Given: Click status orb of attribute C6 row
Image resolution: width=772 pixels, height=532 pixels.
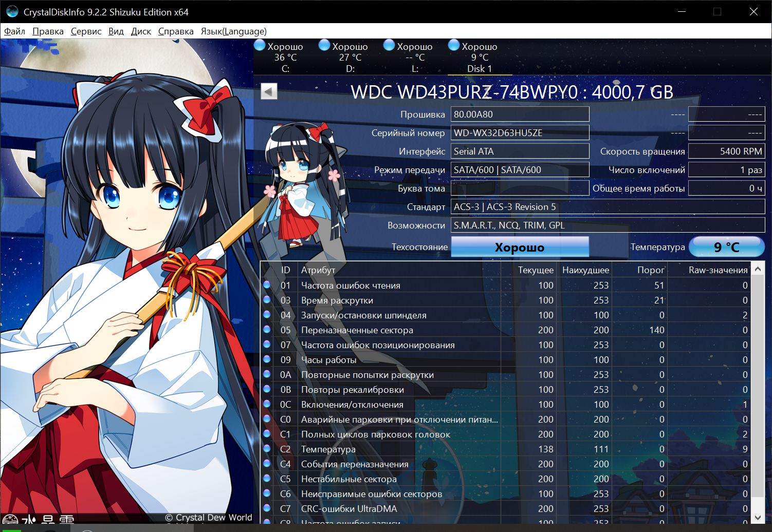Looking at the screenshot, I should [267, 493].
